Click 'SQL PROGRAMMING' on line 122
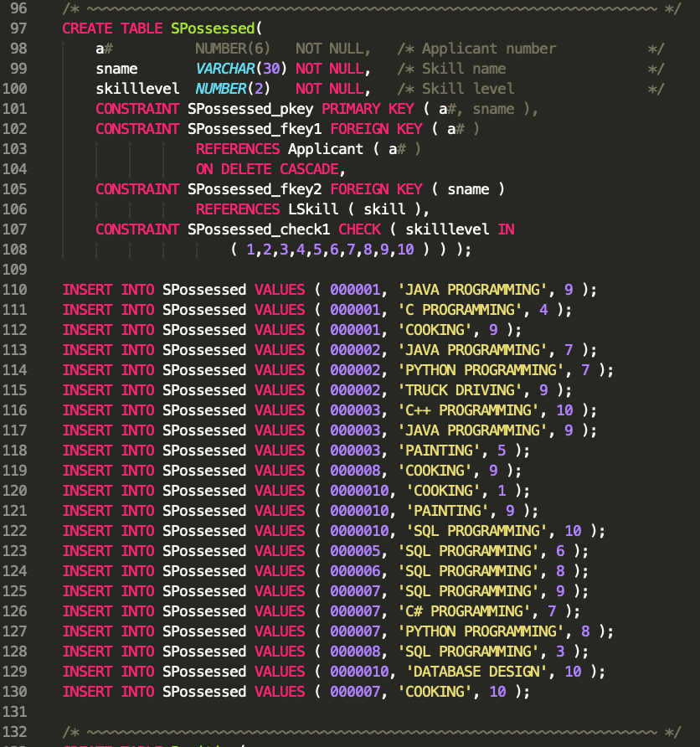 point(477,531)
